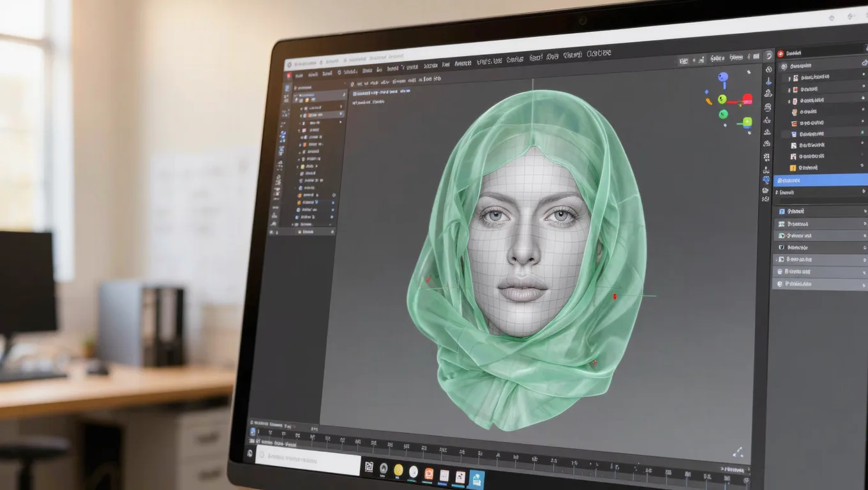This screenshot has height=490, width=868.
Task: Open the QR-patterned icon on the taskbar
Action: pyautogui.click(x=369, y=467)
